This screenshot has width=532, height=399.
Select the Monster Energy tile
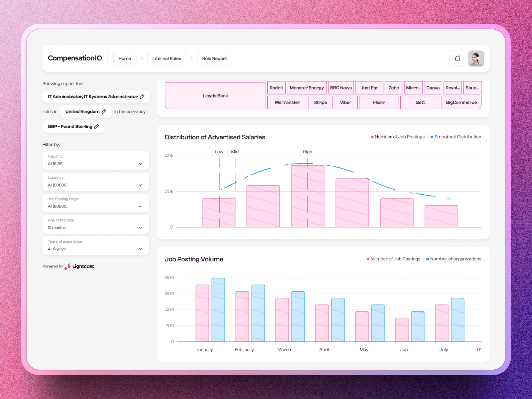(307, 88)
